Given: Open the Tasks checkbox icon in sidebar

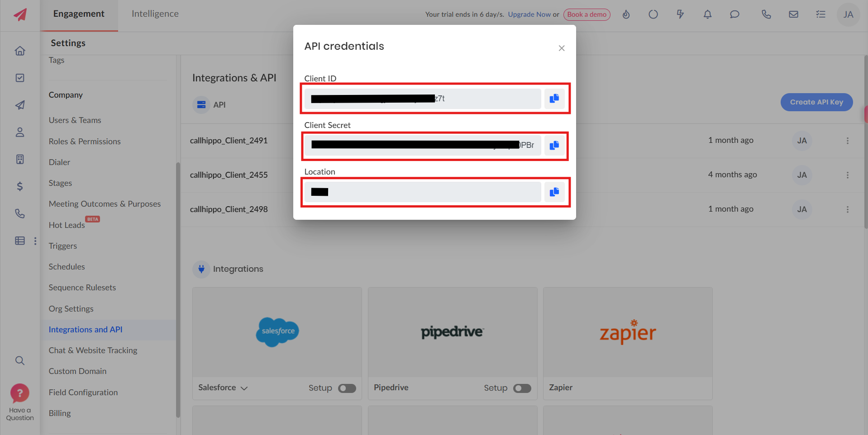Looking at the screenshot, I should pos(20,78).
